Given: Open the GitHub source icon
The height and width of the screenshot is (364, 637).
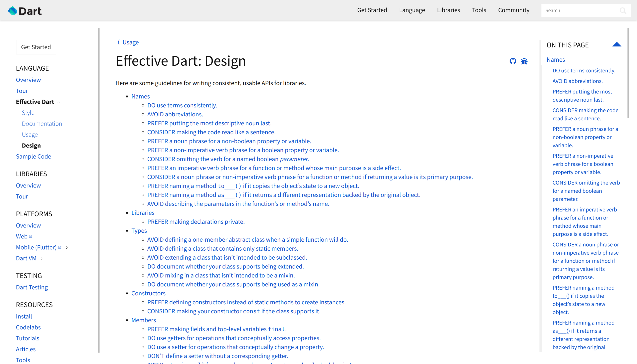Looking at the screenshot, I should tap(513, 61).
